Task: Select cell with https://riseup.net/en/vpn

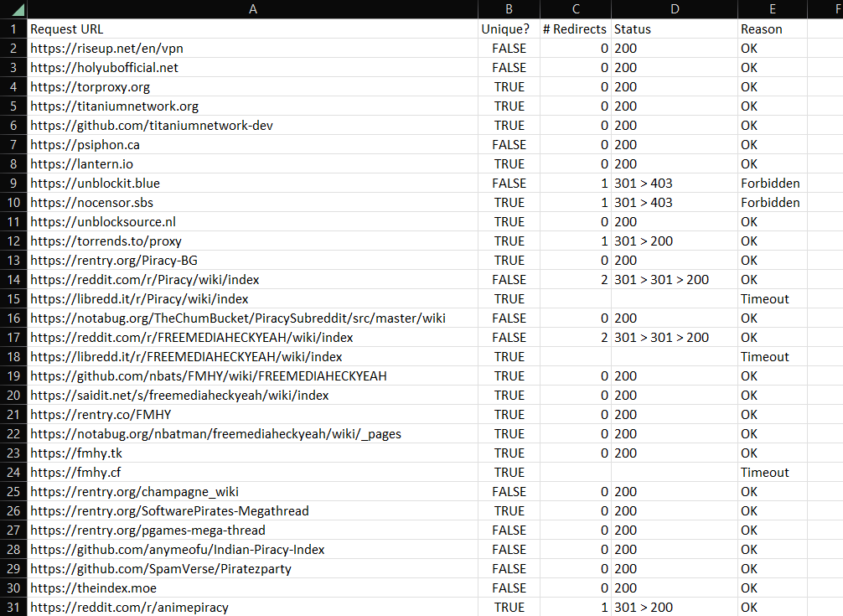Action: [253, 49]
